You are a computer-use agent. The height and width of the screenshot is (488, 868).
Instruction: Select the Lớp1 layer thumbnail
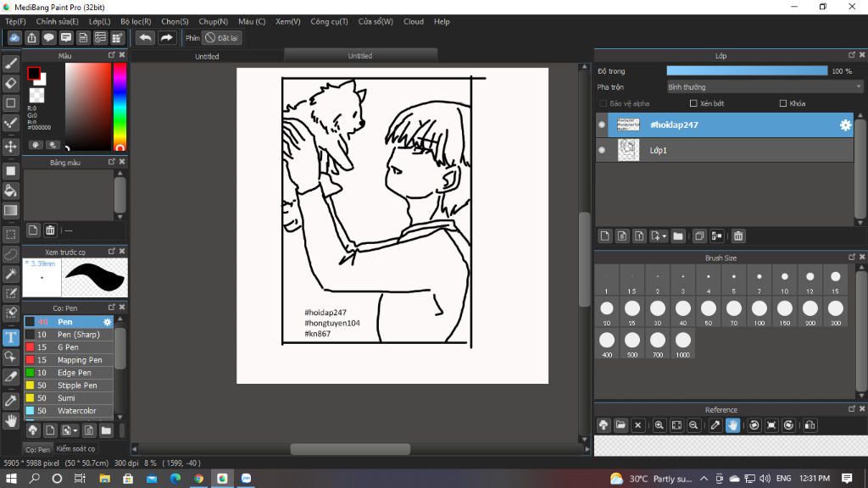(628, 150)
